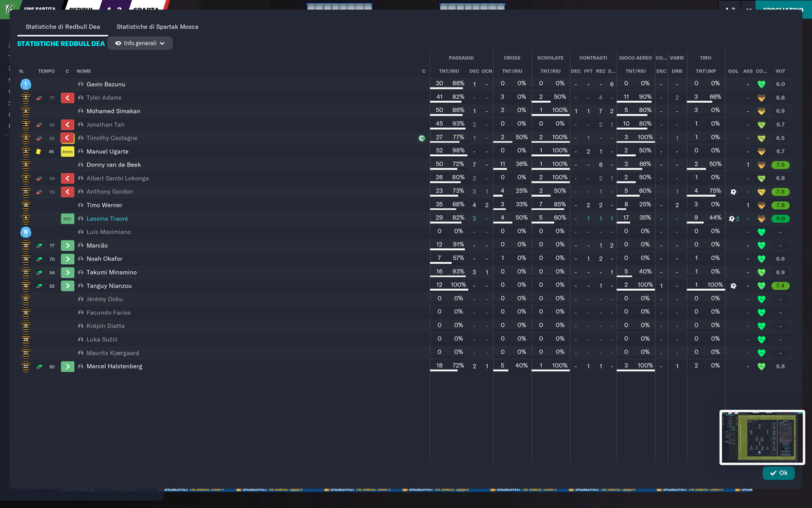Click the goal ball icon in Tanguy Nianzou's row
This screenshot has width=812, height=508.
[x=733, y=286]
